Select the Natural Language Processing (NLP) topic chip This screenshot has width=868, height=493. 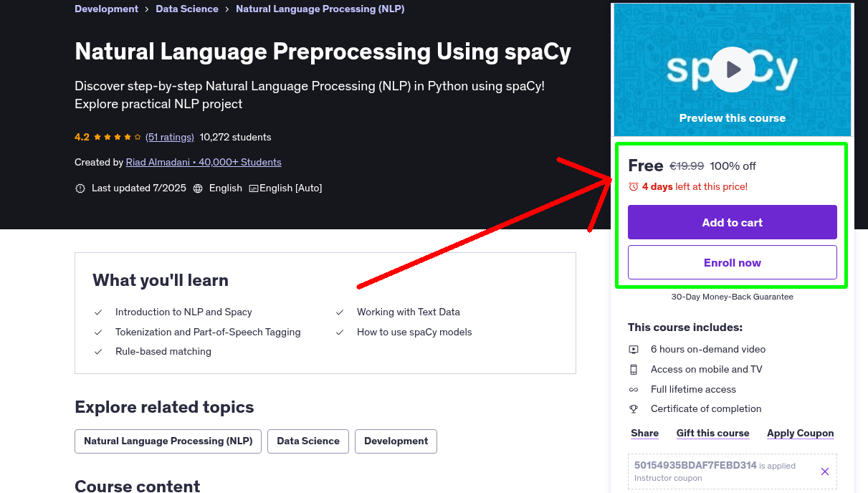point(168,441)
